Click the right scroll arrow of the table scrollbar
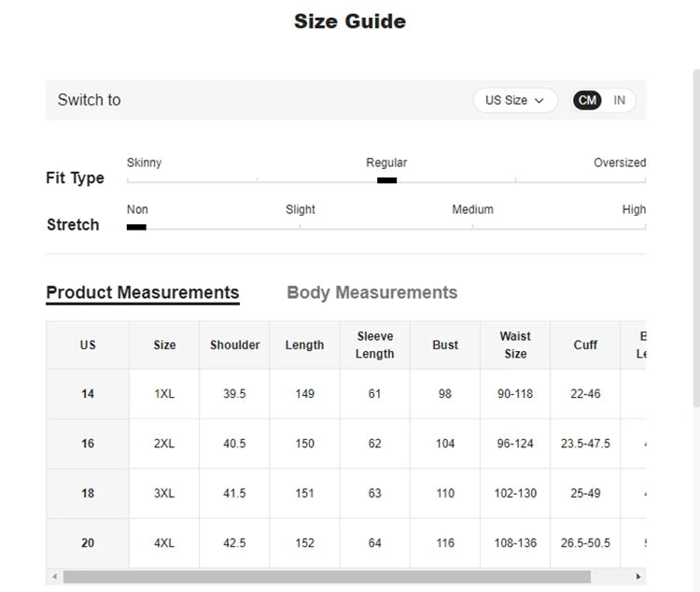Screen dimensions: 700x592 coord(638,576)
